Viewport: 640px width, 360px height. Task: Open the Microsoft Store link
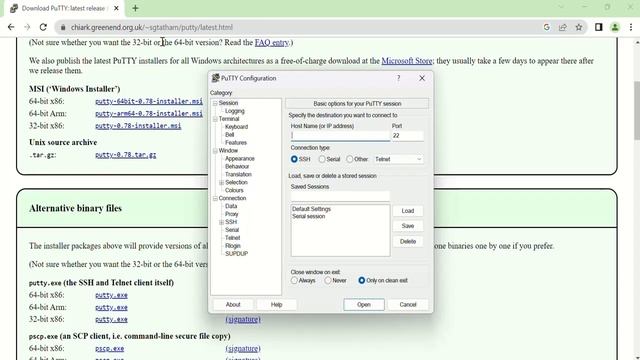coord(407,61)
